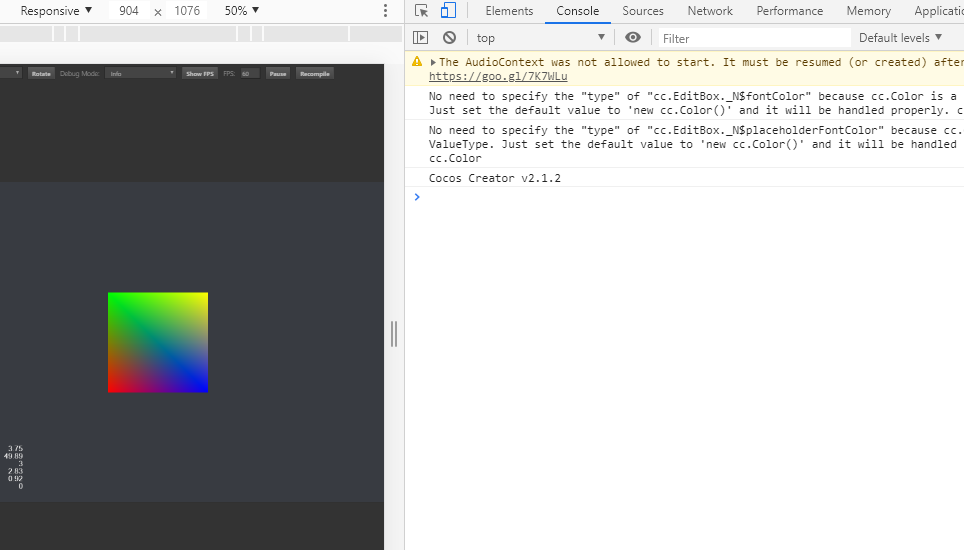The width and height of the screenshot is (964, 550).
Task: Open the Responsive device dropdown
Action: (x=56, y=11)
